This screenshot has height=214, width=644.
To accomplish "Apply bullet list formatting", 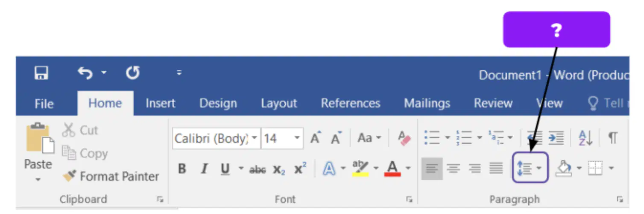I will point(432,138).
